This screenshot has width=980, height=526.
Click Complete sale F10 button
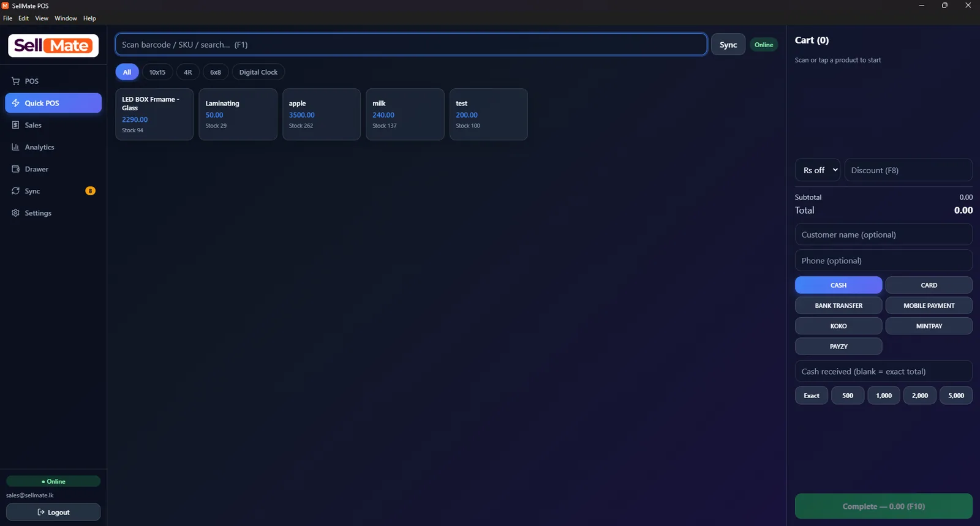point(884,506)
